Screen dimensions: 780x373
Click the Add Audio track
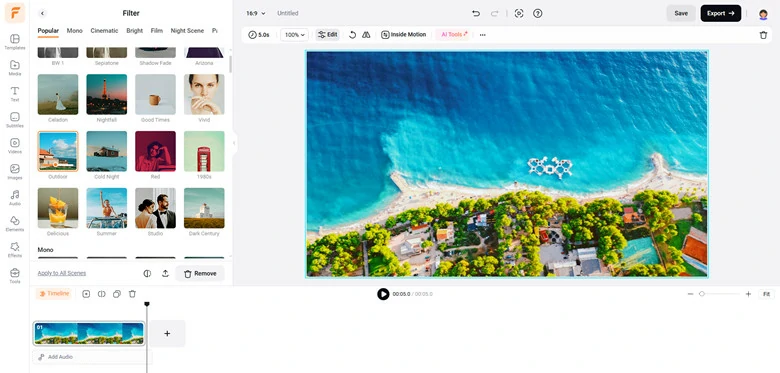[92, 357]
